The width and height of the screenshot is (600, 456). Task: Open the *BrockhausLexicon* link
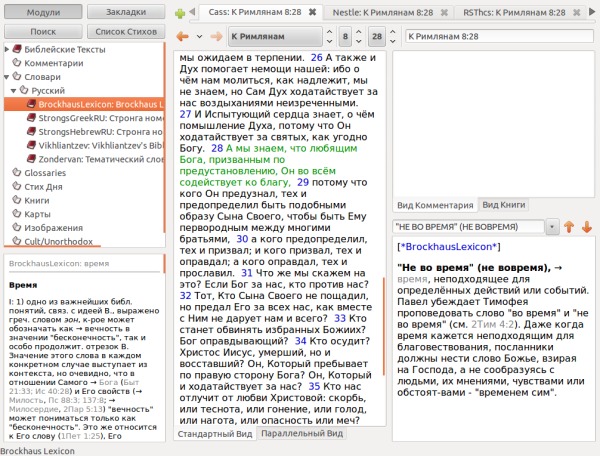point(448,247)
